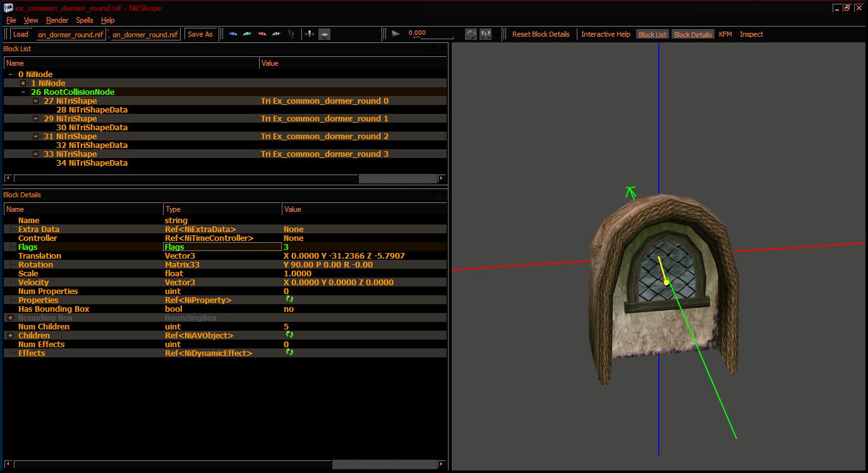This screenshot has width=868, height=473.
Task: Collapse the 31 NiTriShape node
Action: click(36, 137)
